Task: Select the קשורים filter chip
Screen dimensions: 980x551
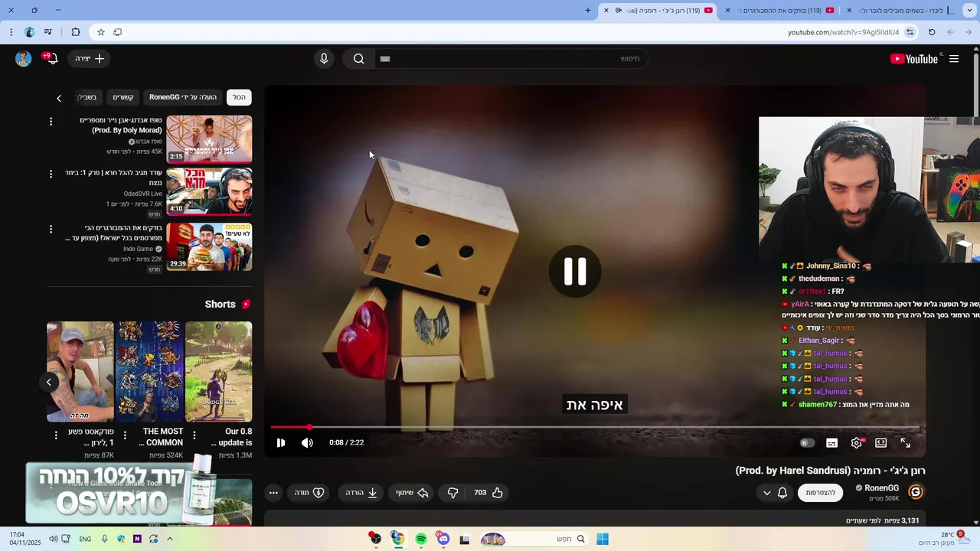Action: pyautogui.click(x=123, y=97)
